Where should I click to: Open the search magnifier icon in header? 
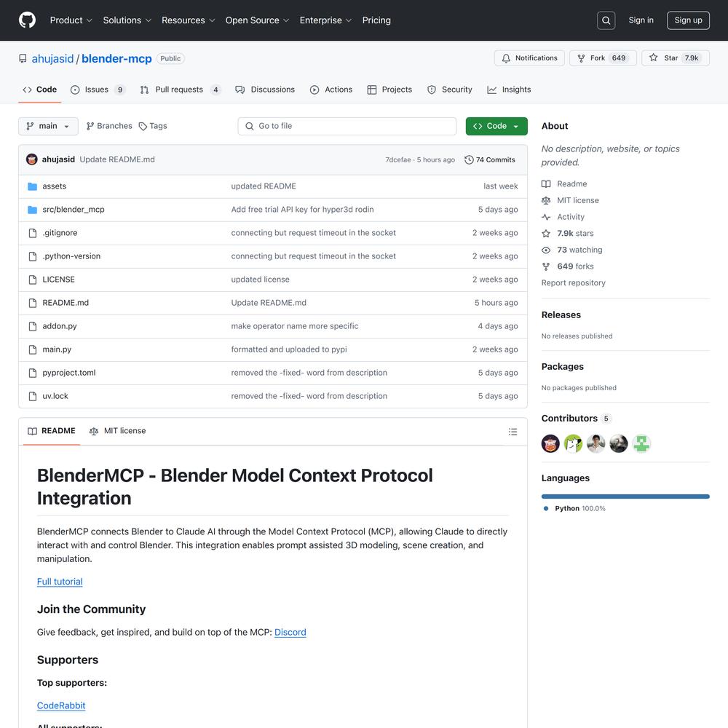pyautogui.click(x=606, y=20)
